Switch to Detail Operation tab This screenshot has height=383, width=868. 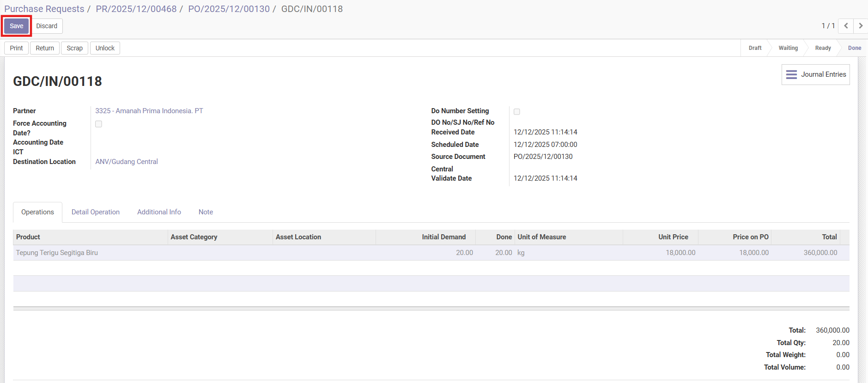click(96, 212)
